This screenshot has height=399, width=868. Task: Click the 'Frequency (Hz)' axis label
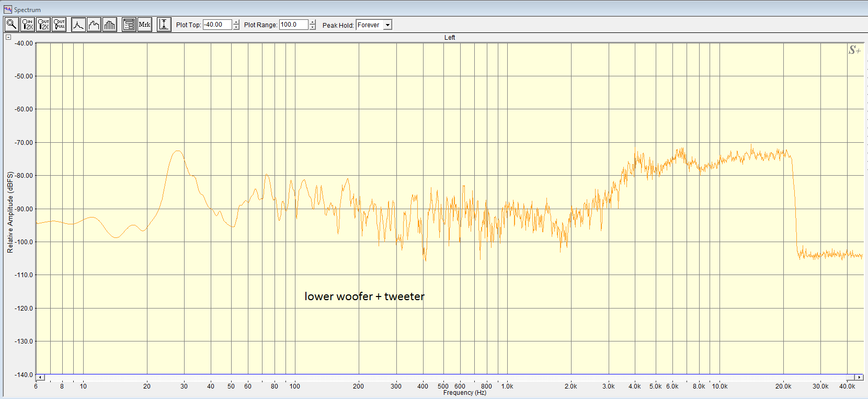click(x=465, y=393)
